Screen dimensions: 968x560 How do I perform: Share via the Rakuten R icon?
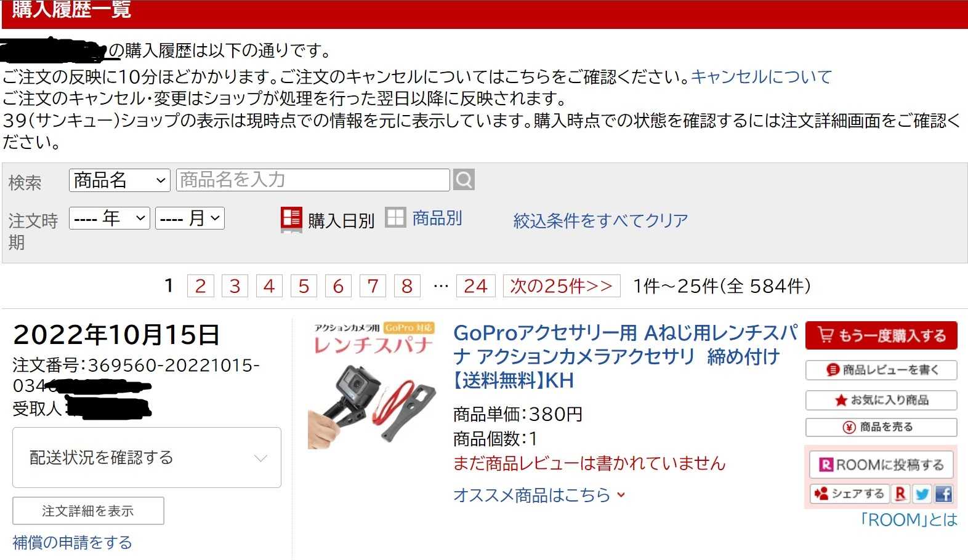click(x=900, y=494)
